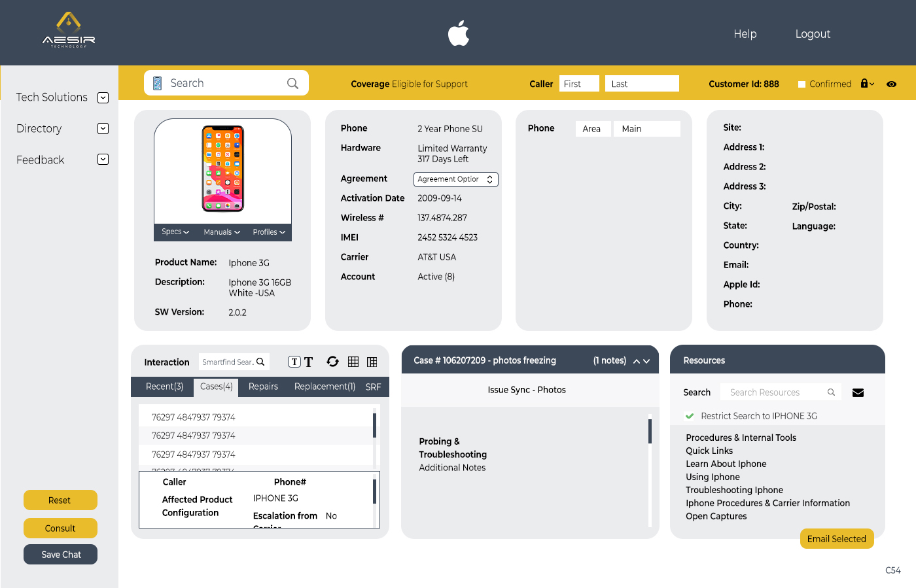The height and width of the screenshot is (588, 916).
Task: Switch to the Recent(3) tab
Action: point(164,387)
